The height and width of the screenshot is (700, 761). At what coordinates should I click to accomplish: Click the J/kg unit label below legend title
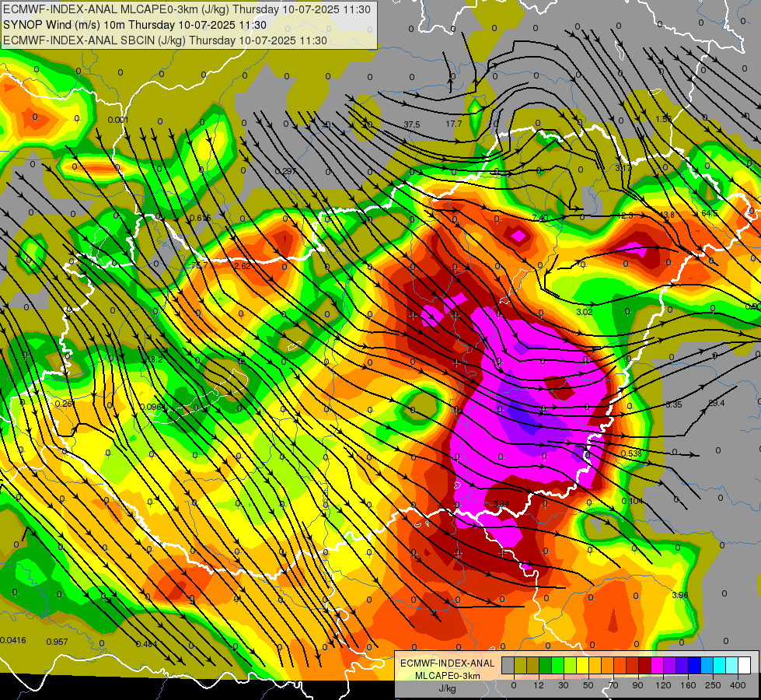pyautogui.click(x=448, y=688)
